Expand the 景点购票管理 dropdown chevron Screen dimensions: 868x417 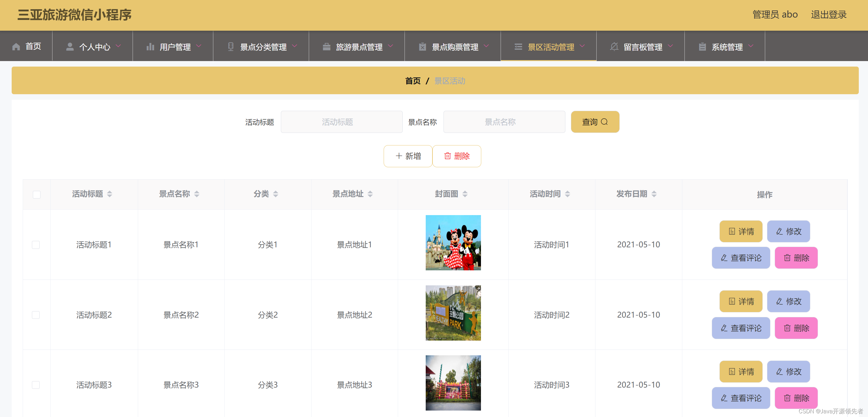pos(486,46)
